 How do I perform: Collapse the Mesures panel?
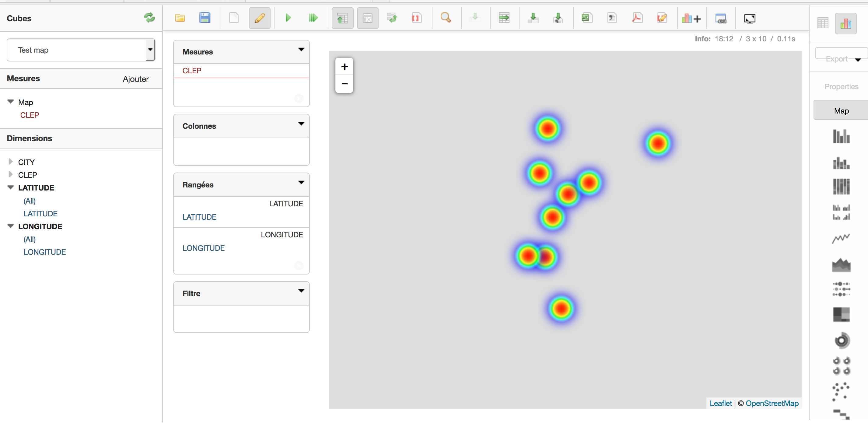301,50
